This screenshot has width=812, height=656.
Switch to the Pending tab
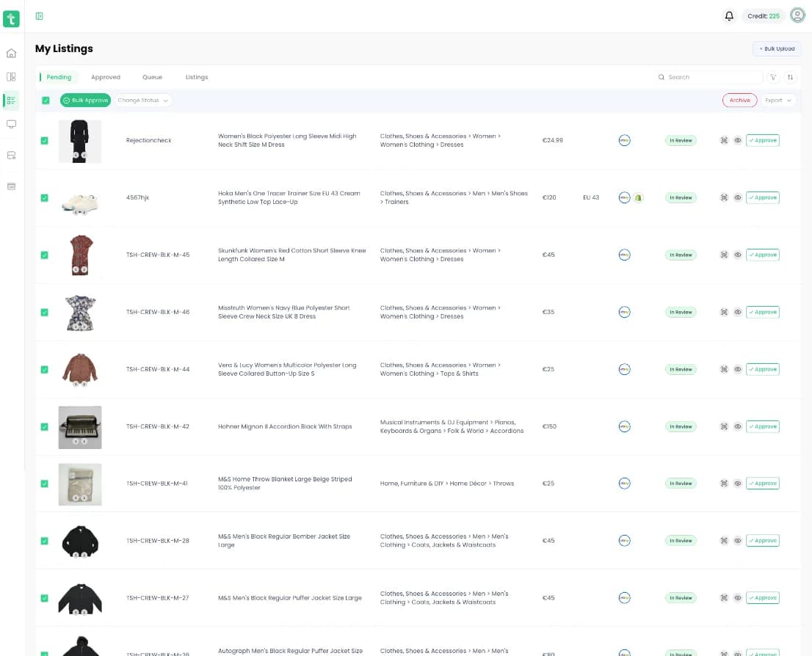pyautogui.click(x=59, y=77)
